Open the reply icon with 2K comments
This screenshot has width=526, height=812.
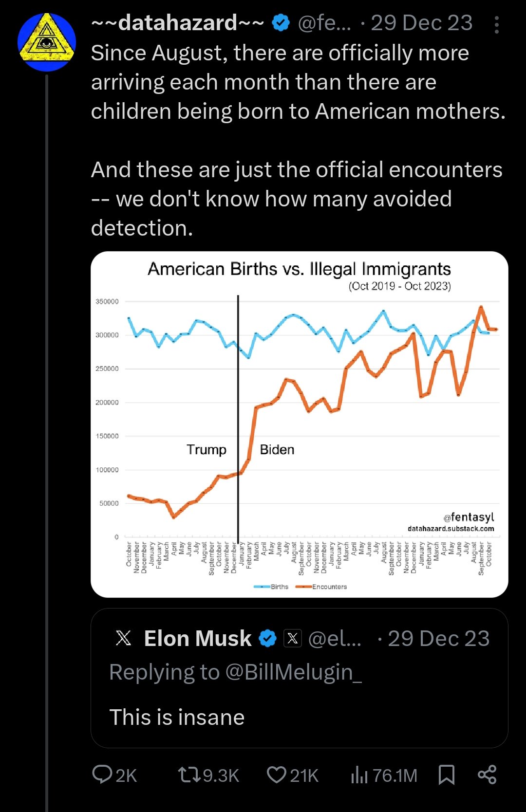click(114, 775)
